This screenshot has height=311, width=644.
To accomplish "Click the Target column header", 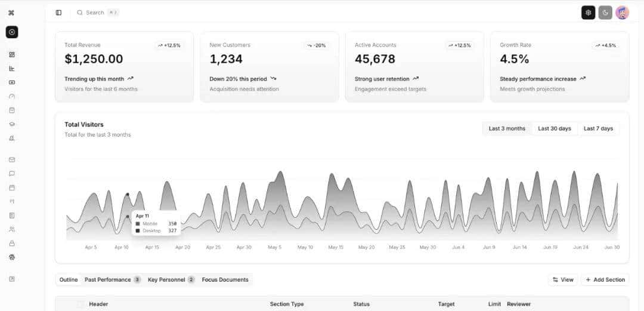I will click(x=446, y=304).
